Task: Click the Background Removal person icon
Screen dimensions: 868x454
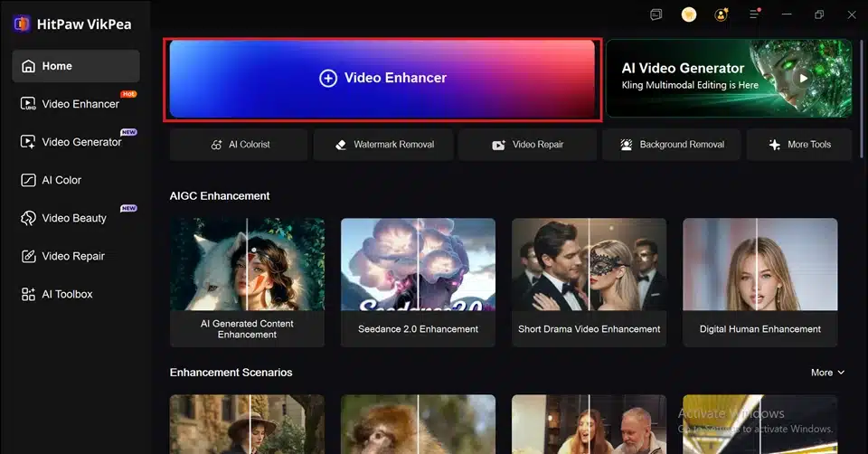Action: pyautogui.click(x=626, y=145)
